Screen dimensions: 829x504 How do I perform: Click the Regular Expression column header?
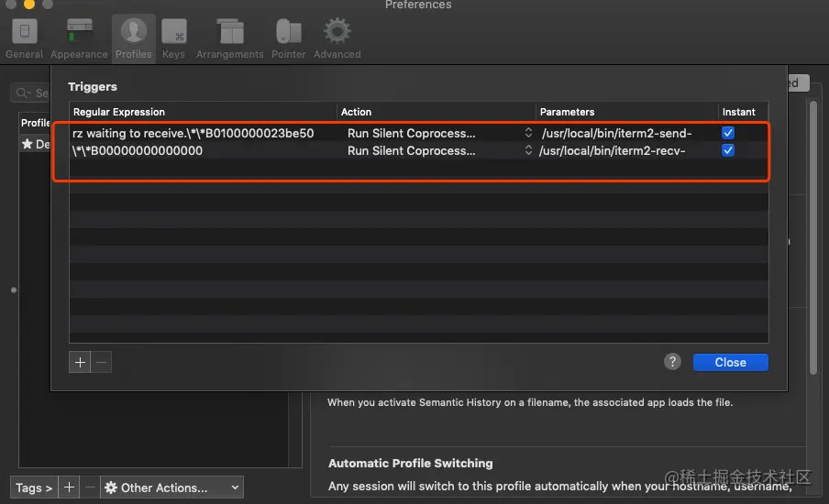pyautogui.click(x=202, y=112)
